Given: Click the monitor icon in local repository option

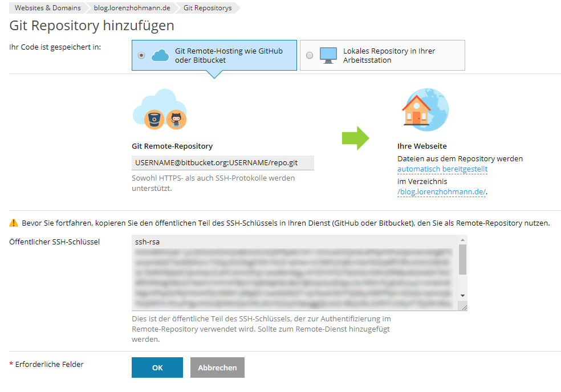Looking at the screenshot, I should coord(328,54).
